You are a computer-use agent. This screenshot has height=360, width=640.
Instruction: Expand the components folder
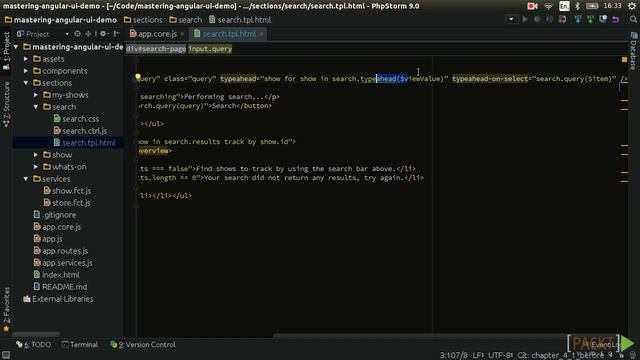pos(26,71)
